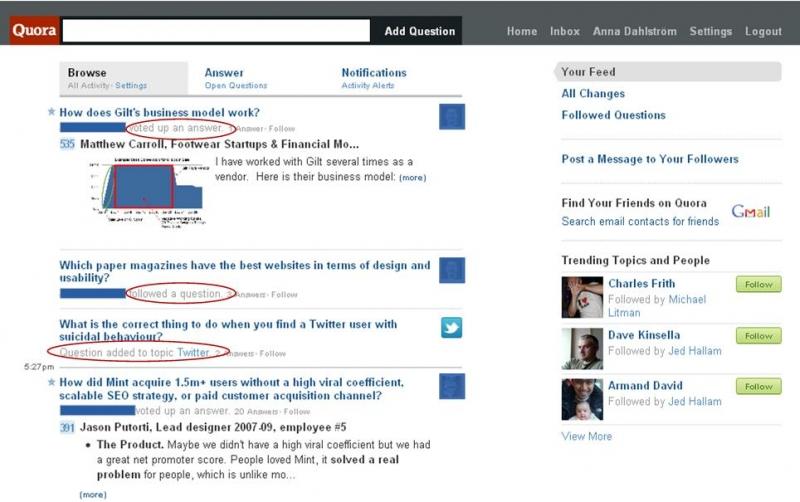The width and height of the screenshot is (800, 502).
Task: Open Anna Dahlstrom profile link
Action: 635,31
